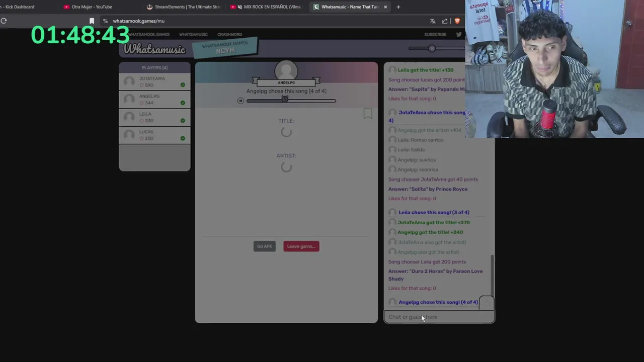Click 'Answer: "Duro 2 Horas" by Faraon Love Shady'
644x362 pixels.
click(x=436, y=275)
